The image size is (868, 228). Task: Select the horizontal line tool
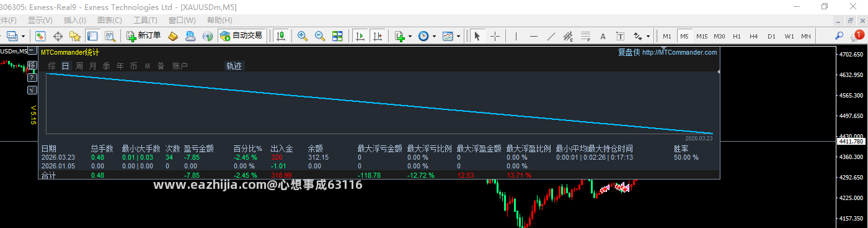(x=534, y=36)
